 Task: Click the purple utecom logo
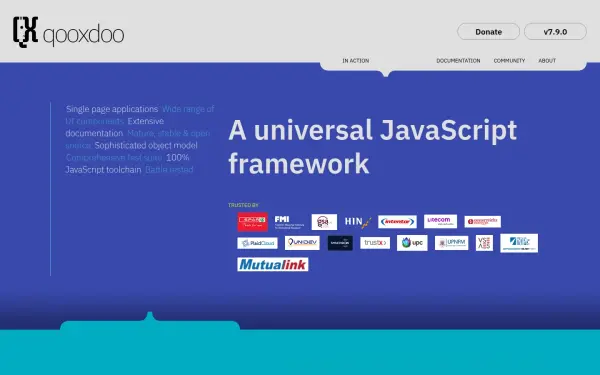(x=440, y=221)
